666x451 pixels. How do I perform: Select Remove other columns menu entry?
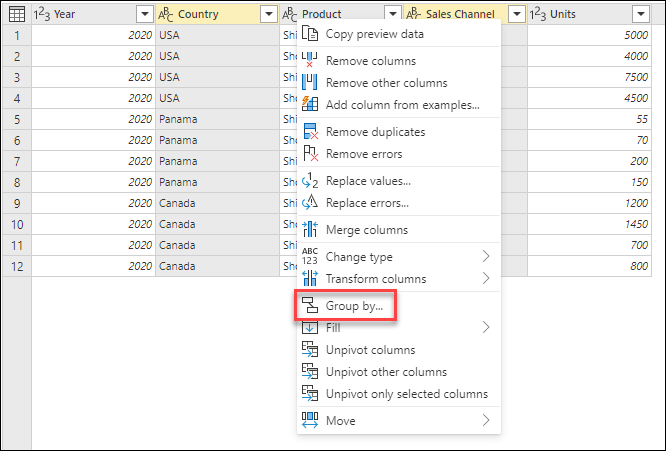[399, 83]
